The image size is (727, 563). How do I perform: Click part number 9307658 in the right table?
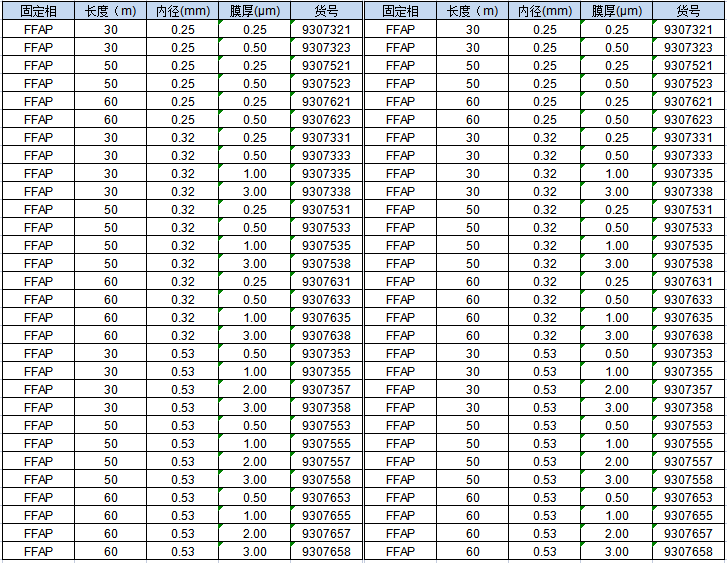tap(689, 552)
